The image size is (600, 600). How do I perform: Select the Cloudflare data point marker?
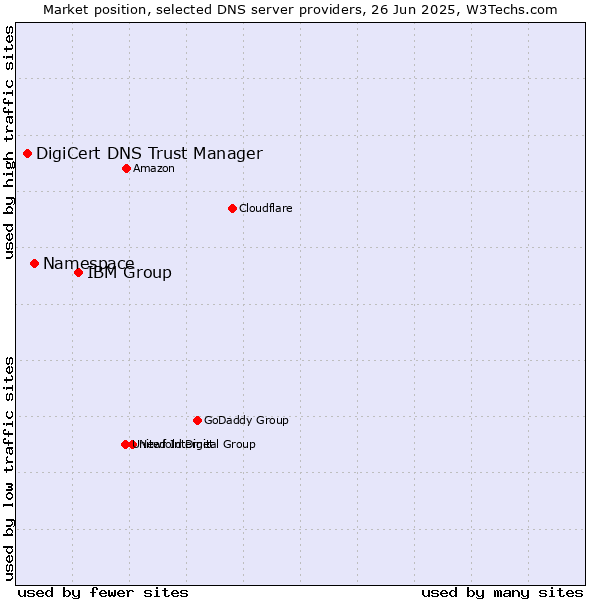pyautogui.click(x=232, y=209)
